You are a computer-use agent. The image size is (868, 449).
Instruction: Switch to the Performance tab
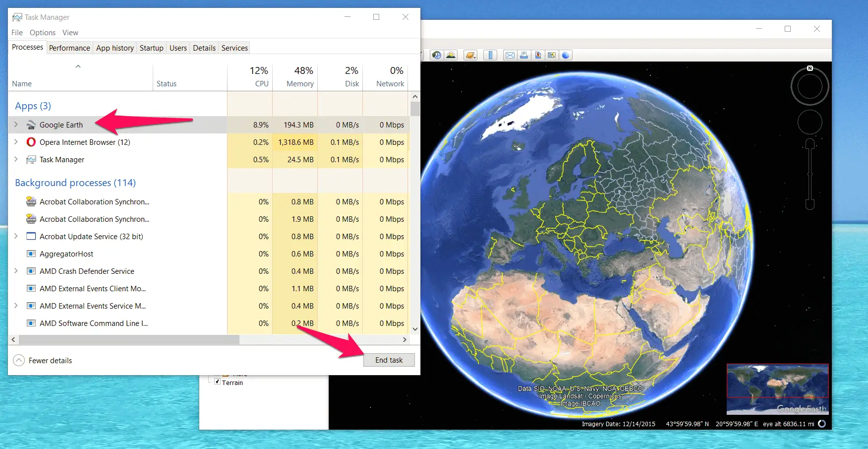tap(69, 48)
